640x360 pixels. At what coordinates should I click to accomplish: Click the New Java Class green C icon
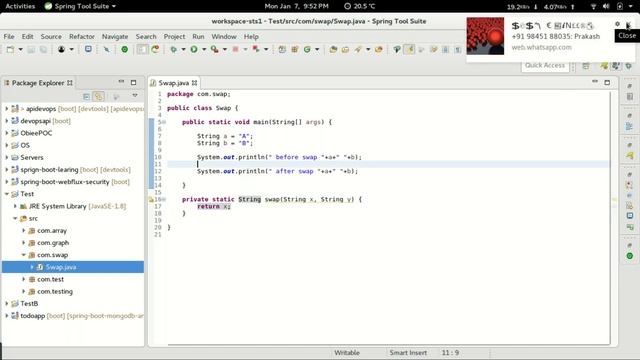pyautogui.click(x=307, y=49)
